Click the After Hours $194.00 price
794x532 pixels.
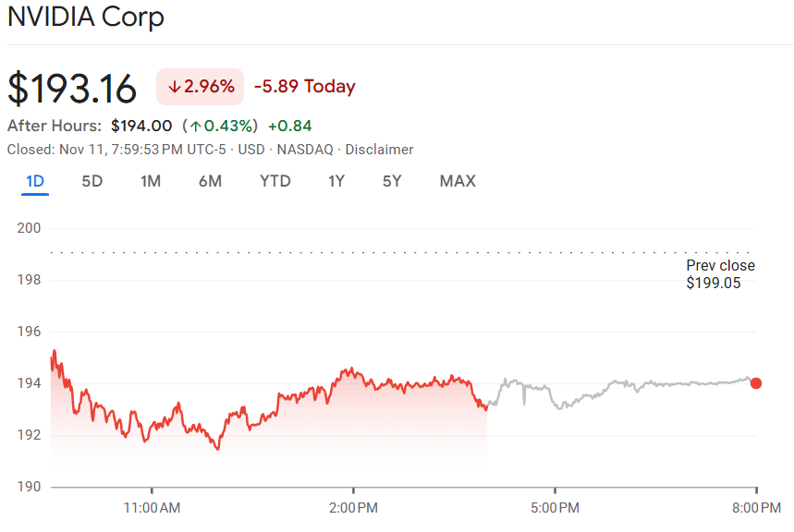coord(141,126)
